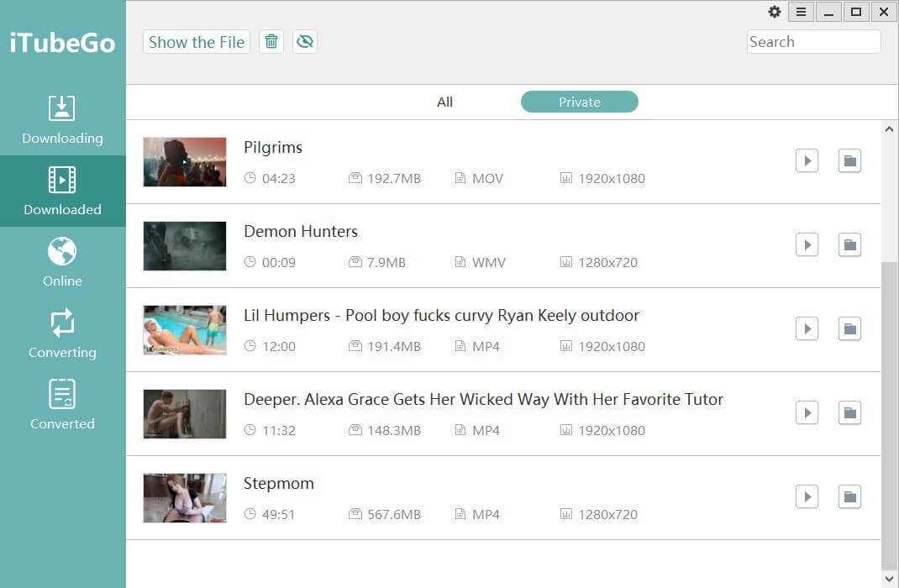The height and width of the screenshot is (588, 899).
Task: Open the Online browser globe icon
Action: point(62,251)
